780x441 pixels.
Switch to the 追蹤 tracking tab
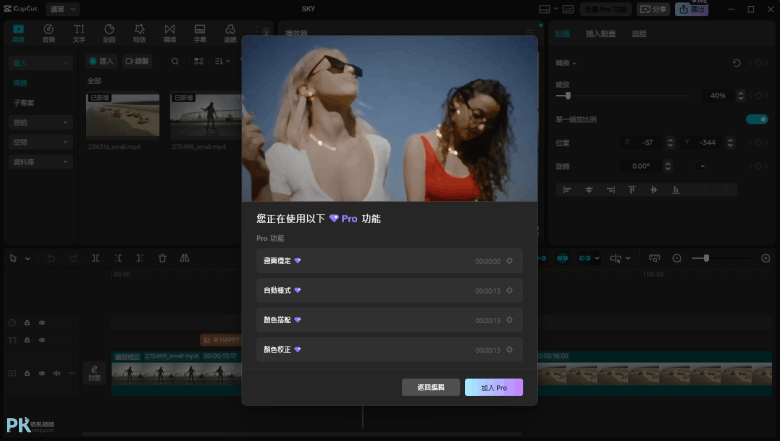point(639,34)
